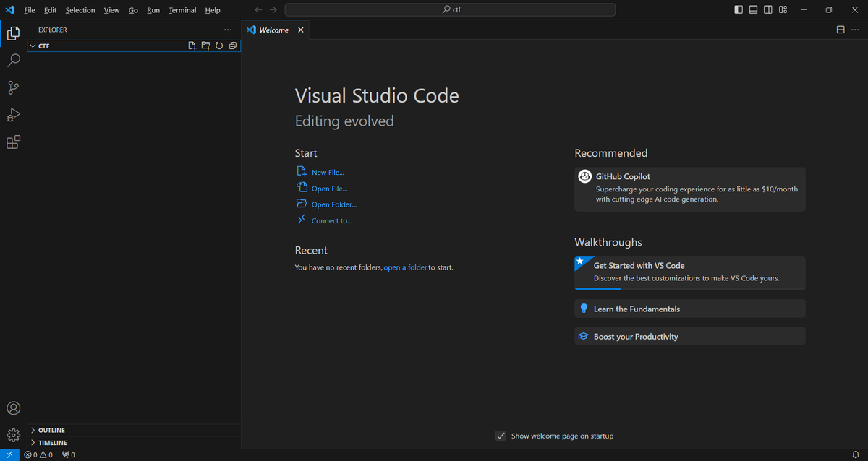Toggle the Panel visibility
This screenshot has width=868, height=461.
(752, 9)
